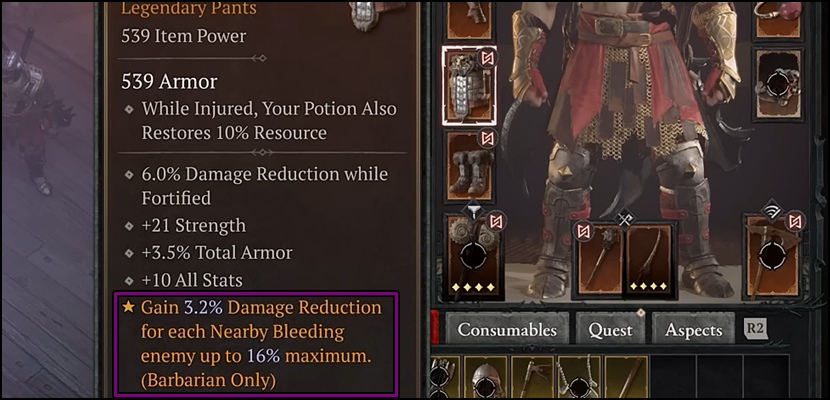Click the R2 tab-cycle button prompt
The image size is (830, 400).
click(x=754, y=328)
